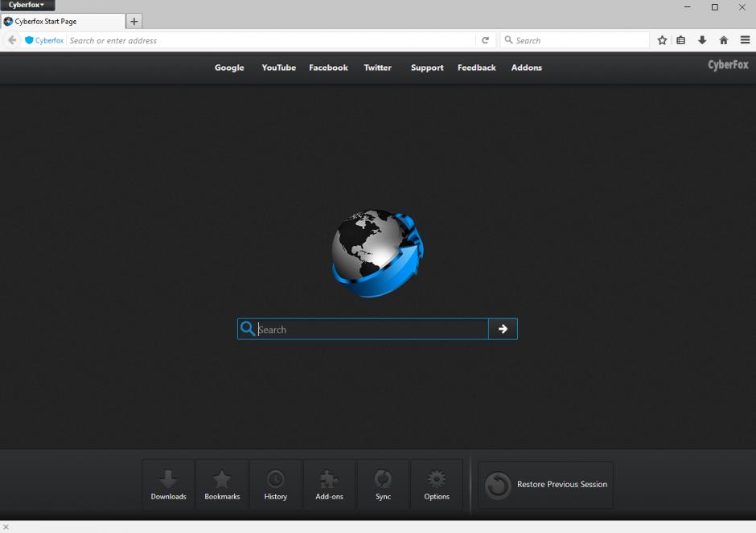Maximize the Cyberfox window
Viewport: 756px width, 533px height.
pyautogui.click(x=715, y=6)
